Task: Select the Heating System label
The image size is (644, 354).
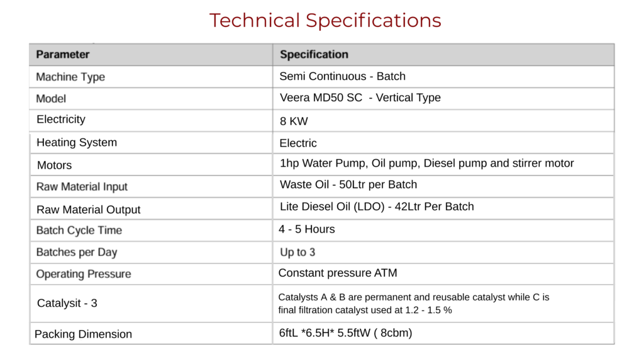Action: tap(77, 143)
